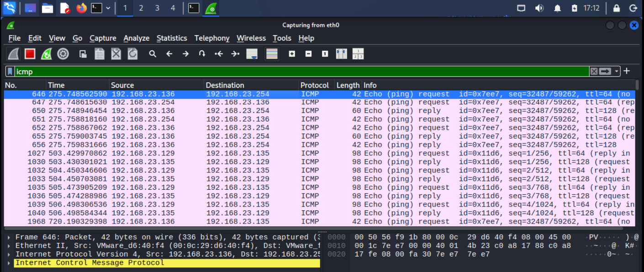Reset text to normal size
This screenshot has height=272, width=644.
click(325, 54)
